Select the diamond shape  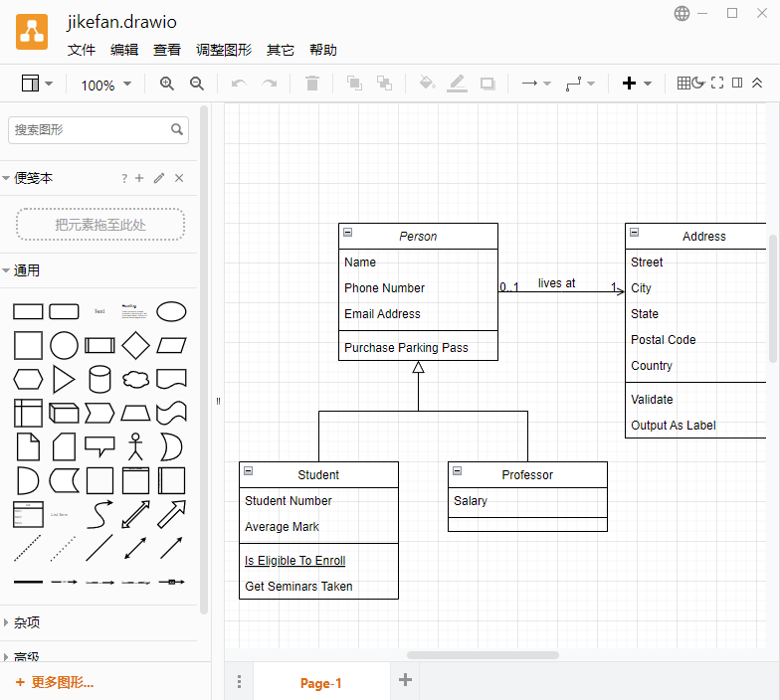pos(135,346)
